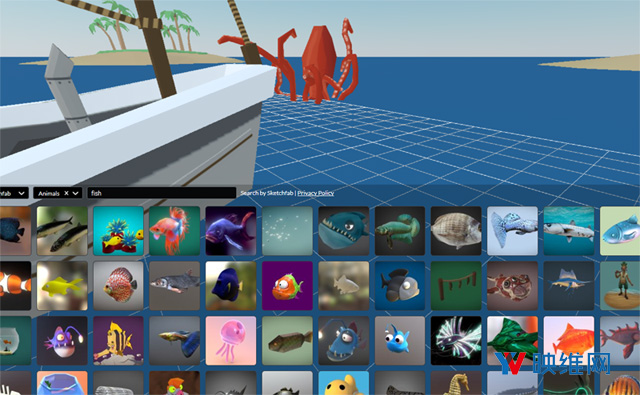Select the blue tang fish thumbnail

231,286
